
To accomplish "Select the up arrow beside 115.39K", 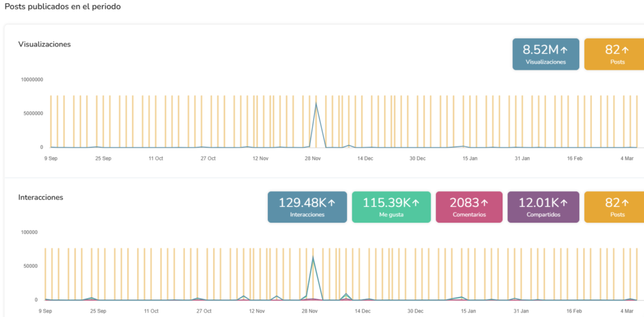I will (x=415, y=203).
